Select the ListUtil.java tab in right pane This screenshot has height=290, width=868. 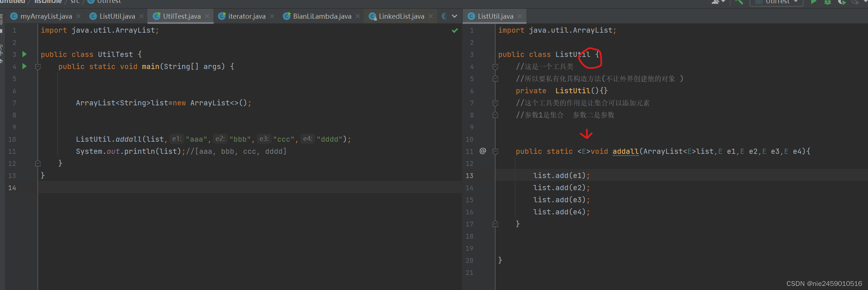click(x=496, y=16)
